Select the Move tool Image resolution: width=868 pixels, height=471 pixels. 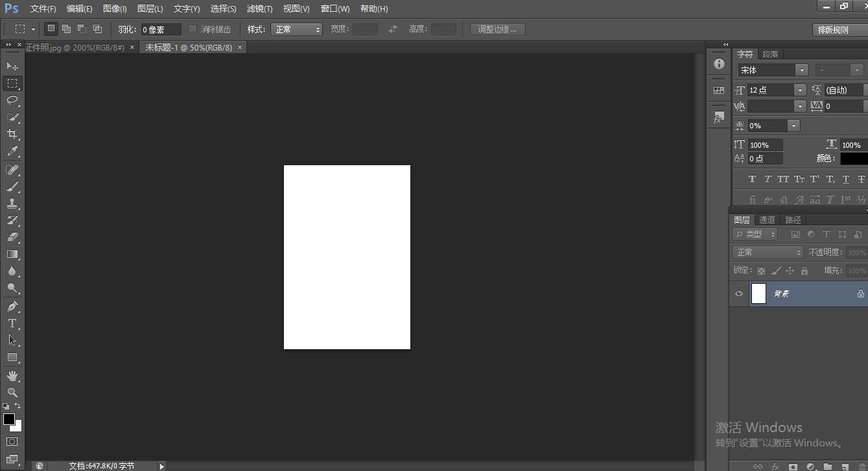click(12, 66)
